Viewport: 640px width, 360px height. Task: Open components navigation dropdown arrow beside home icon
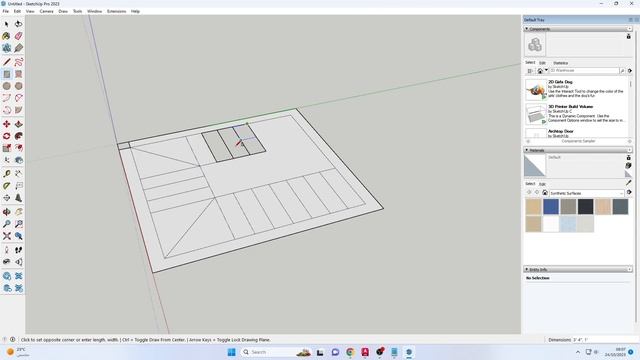pos(546,71)
